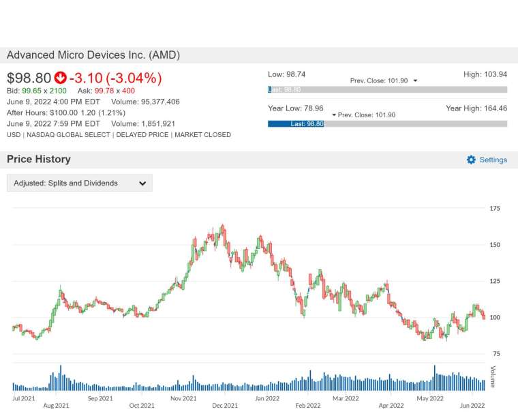Image resolution: width=518 pixels, height=420 pixels.
Task: Click the red down-arrow price change icon
Action: coord(61,78)
